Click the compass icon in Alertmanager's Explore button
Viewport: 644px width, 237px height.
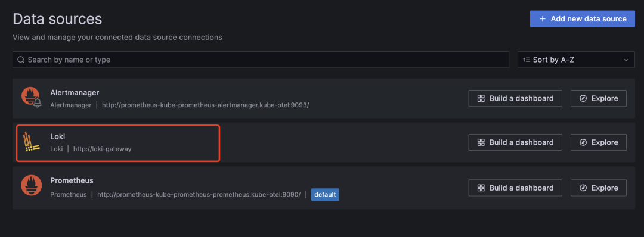point(583,98)
